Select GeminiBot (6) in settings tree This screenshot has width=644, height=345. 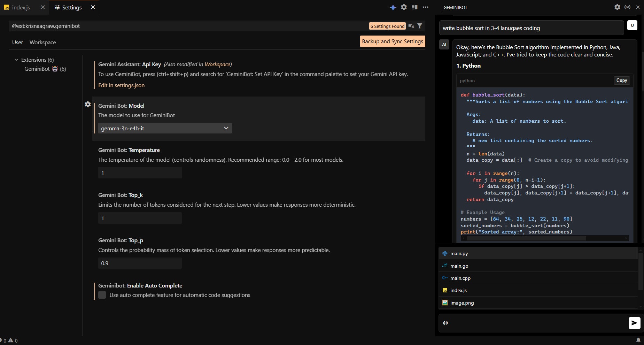point(45,69)
